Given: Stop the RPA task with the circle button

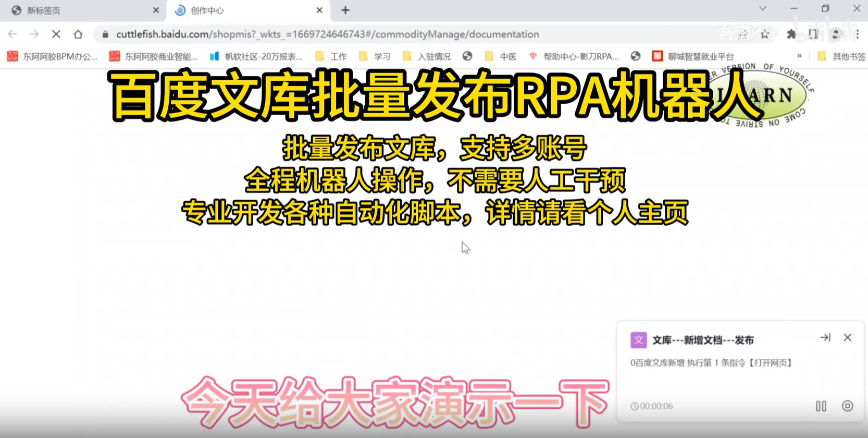Looking at the screenshot, I should 847,406.
